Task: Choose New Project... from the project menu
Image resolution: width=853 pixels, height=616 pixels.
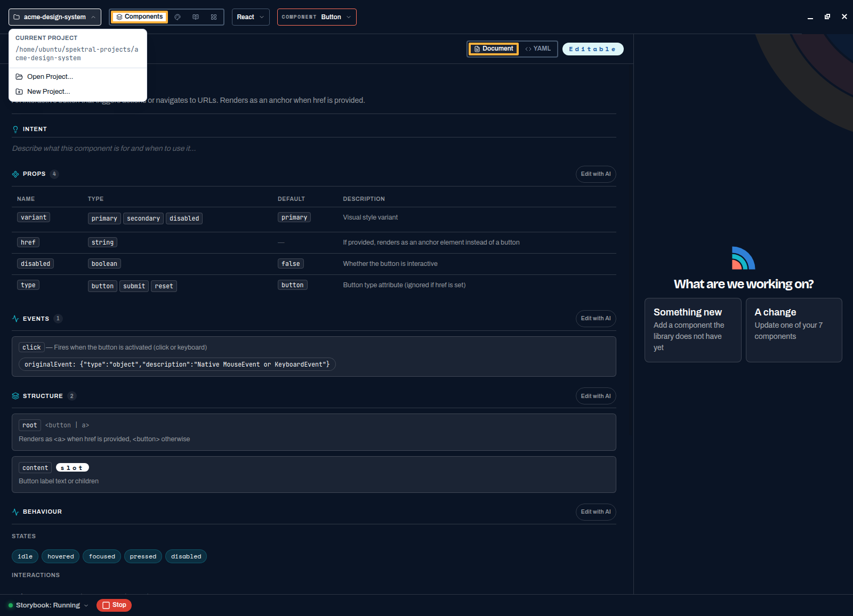Action: tap(78, 92)
